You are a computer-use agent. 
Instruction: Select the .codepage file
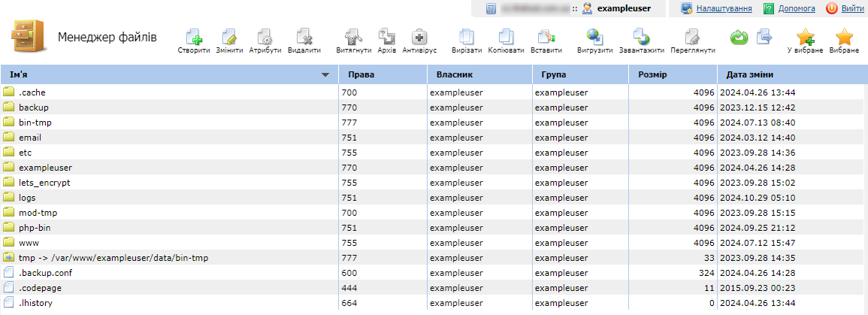coord(40,287)
